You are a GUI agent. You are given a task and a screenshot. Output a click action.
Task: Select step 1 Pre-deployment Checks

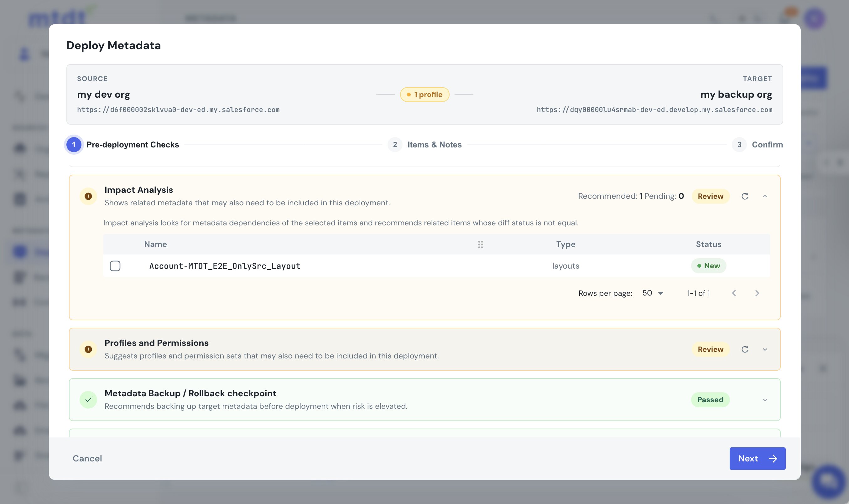tap(122, 145)
